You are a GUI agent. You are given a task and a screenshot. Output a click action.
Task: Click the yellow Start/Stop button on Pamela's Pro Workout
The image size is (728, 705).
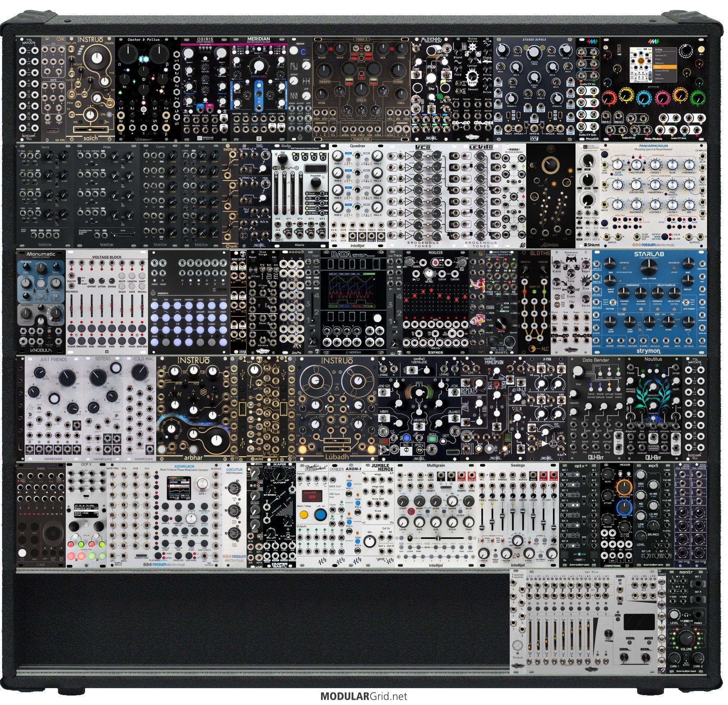[x=304, y=515]
